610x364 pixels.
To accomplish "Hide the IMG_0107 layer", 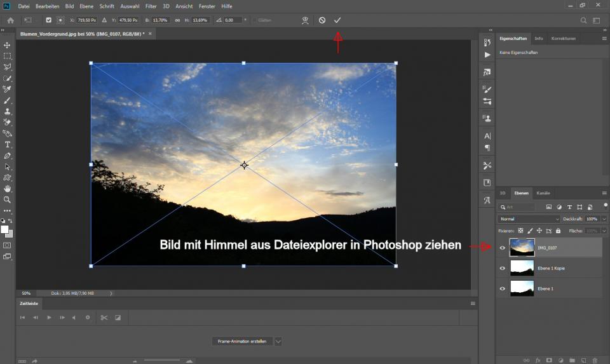I will click(503, 248).
